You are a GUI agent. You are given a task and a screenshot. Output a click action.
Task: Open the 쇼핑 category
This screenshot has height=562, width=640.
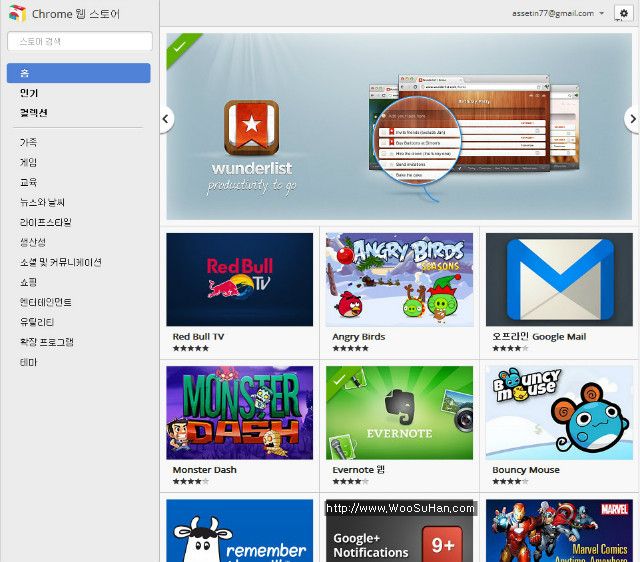29,282
